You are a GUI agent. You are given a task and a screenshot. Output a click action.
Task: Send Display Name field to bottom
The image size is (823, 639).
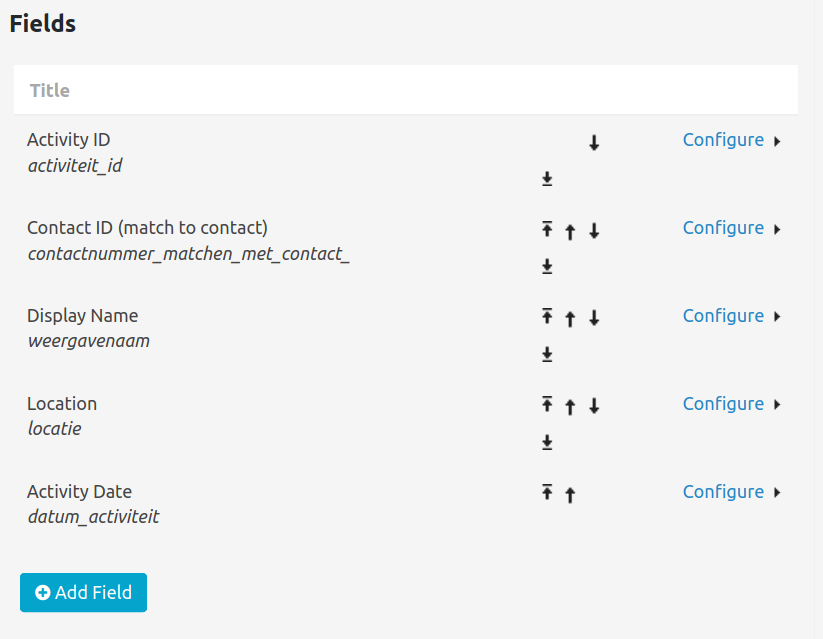click(x=547, y=354)
